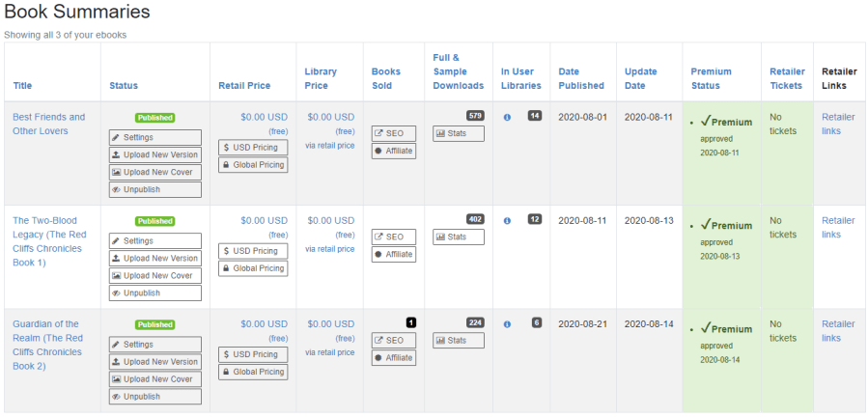Unpublish Best Friends and Other Lovers

(x=154, y=190)
